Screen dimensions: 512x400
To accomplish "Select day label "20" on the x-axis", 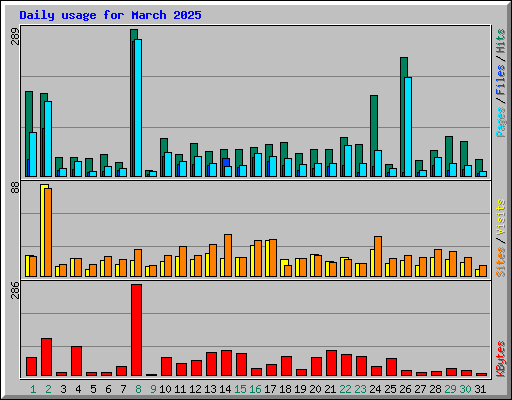I will 315,389.
